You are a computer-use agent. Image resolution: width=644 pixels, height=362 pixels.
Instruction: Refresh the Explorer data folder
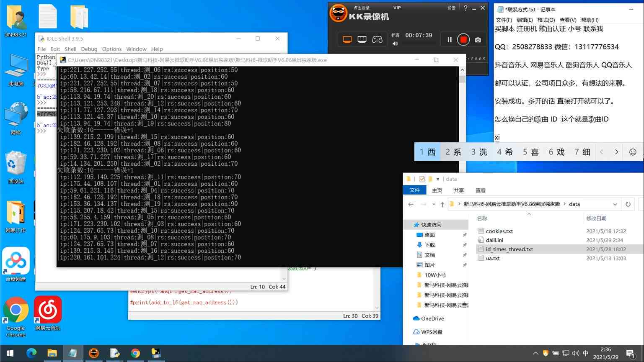(628, 204)
